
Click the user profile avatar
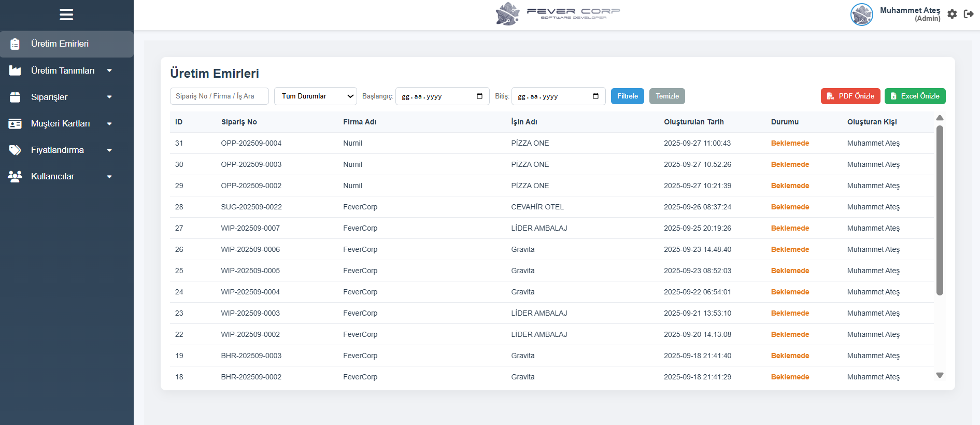861,15
